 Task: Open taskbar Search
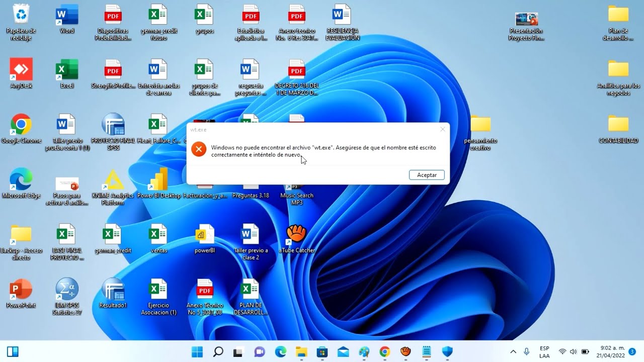pyautogui.click(x=218, y=351)
